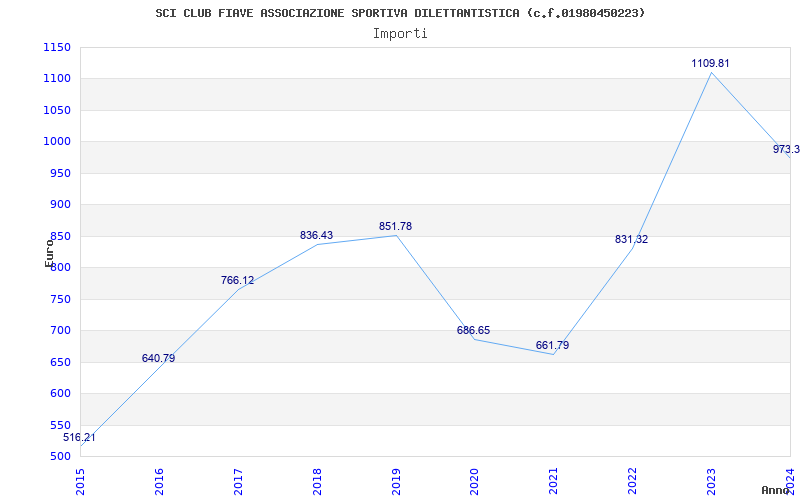Click the 2016 x-axis year label

coord(159,482)
